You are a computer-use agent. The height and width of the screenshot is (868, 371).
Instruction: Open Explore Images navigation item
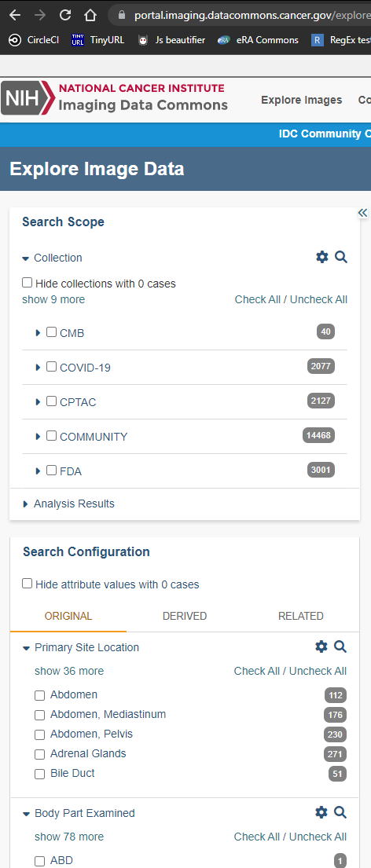(302, 101)
